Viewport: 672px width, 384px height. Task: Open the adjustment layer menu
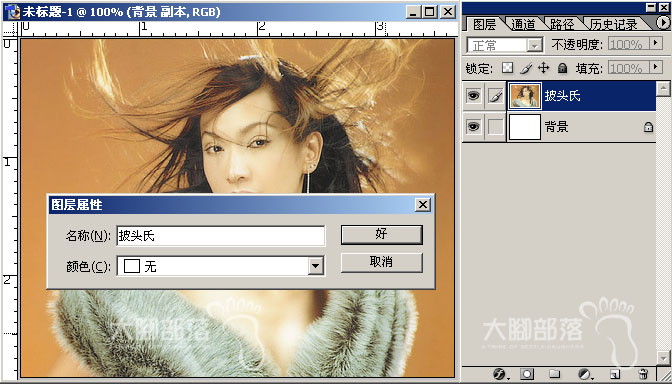tap(584, 374)
